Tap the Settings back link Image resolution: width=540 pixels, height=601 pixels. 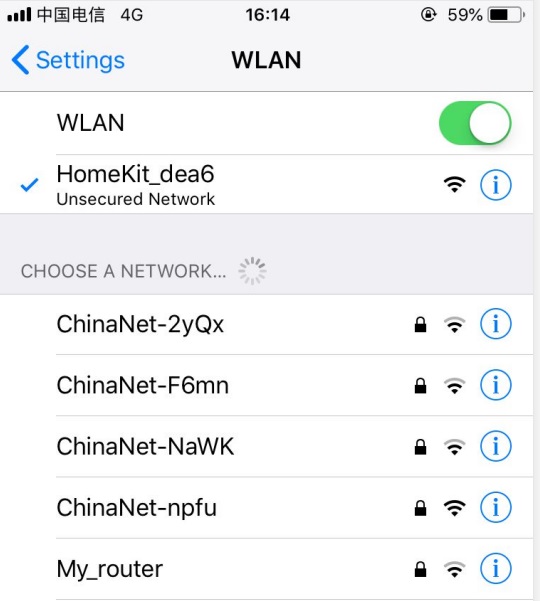[x=68, y=60]
